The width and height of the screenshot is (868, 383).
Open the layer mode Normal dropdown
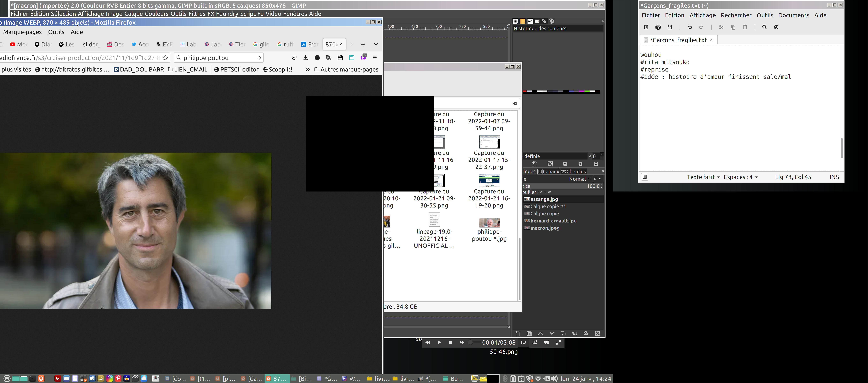[x=580, y=179]
